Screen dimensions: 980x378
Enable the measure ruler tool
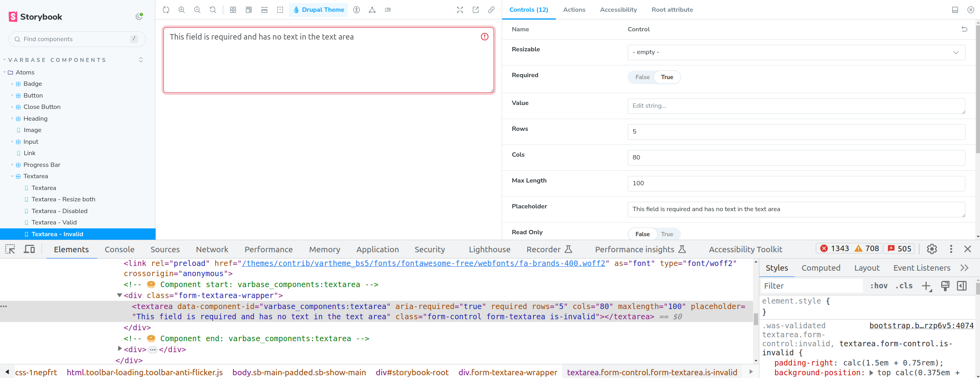coord(264,10)
